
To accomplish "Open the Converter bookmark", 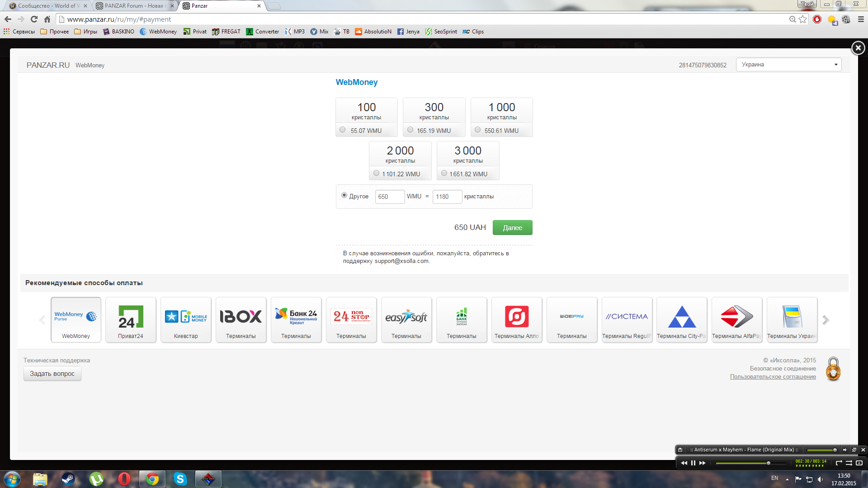I will (x=263, y=32).
